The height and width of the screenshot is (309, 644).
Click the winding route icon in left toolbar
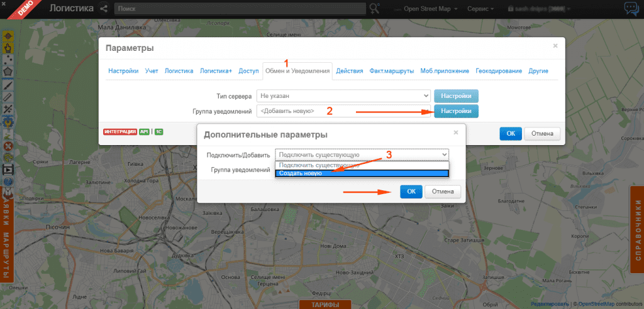[8, 134]
